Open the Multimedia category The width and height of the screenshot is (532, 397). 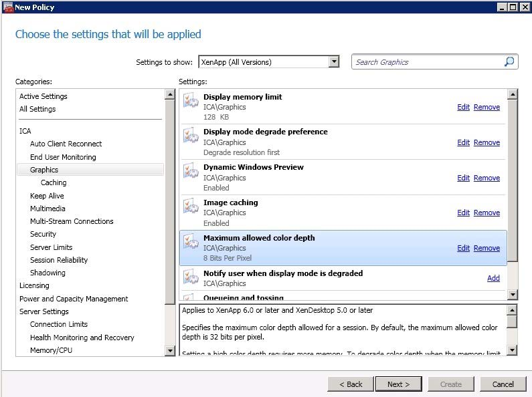coord(48,209)
